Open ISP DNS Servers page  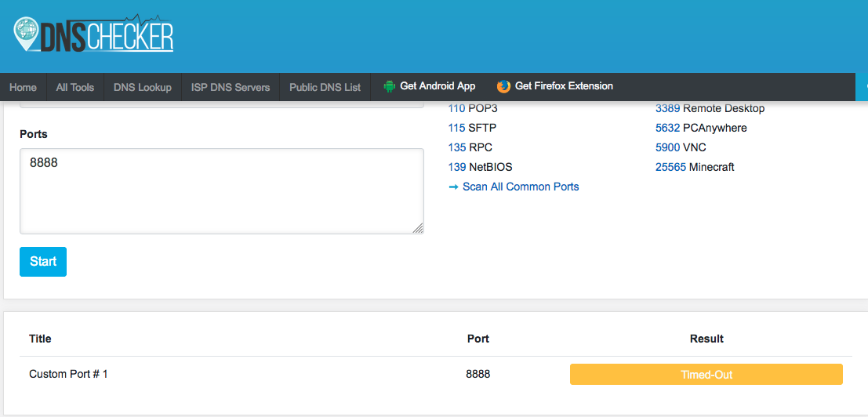231,87
